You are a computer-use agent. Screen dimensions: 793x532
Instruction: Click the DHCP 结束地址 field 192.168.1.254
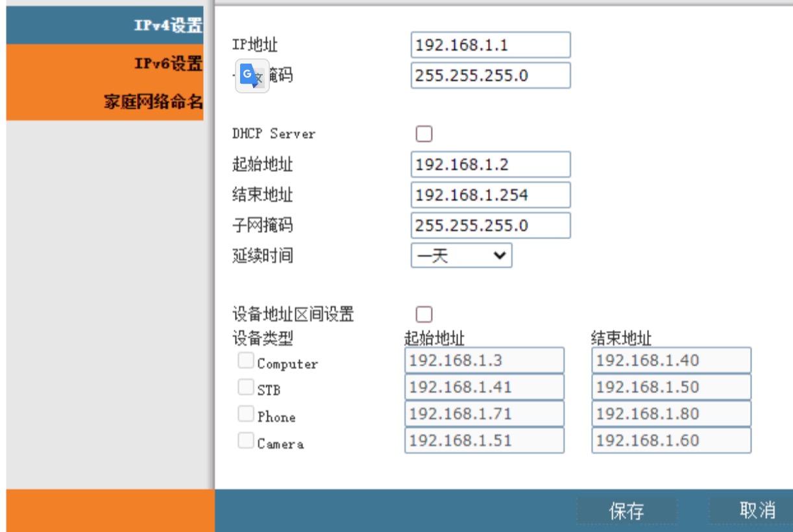click(x=491, y=195)
